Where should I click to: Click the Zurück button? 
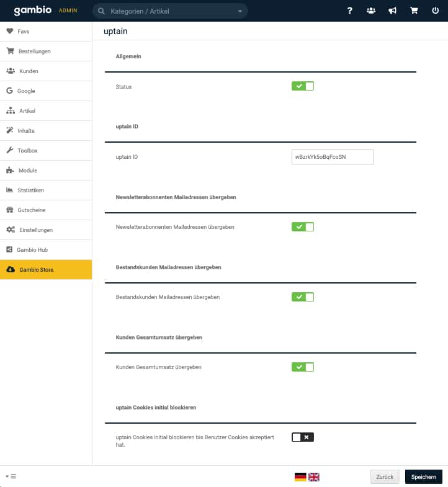(385, 476)
